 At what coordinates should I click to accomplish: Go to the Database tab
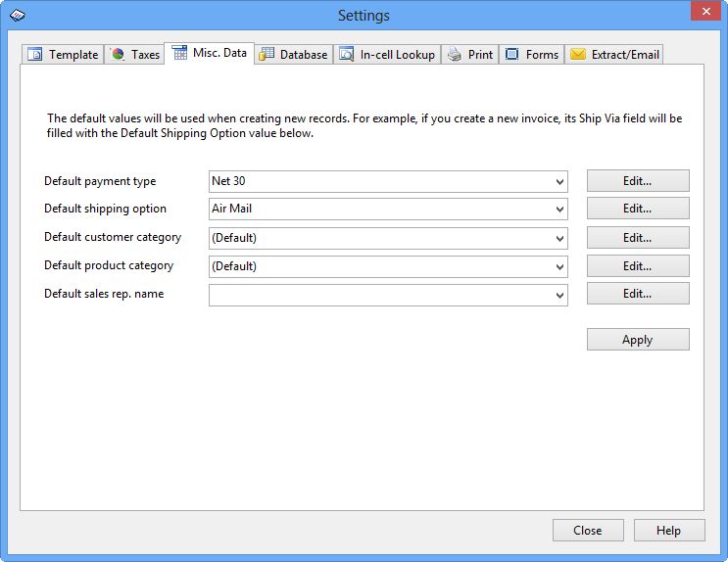click(293, 54)
